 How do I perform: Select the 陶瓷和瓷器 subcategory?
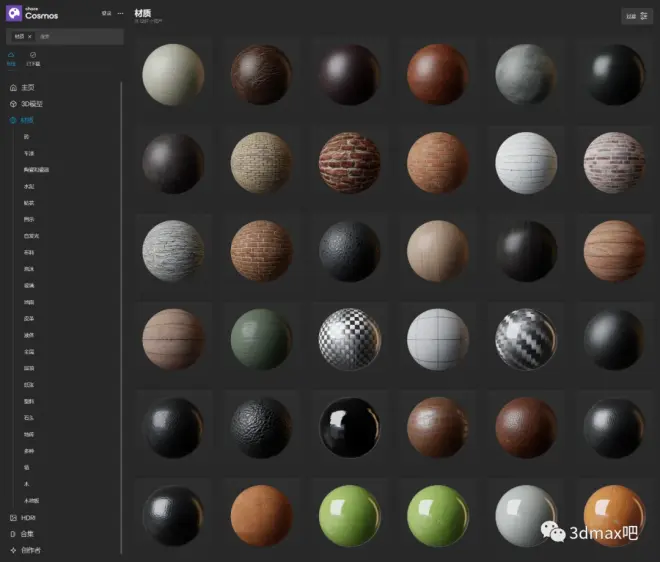click(36, 170)
